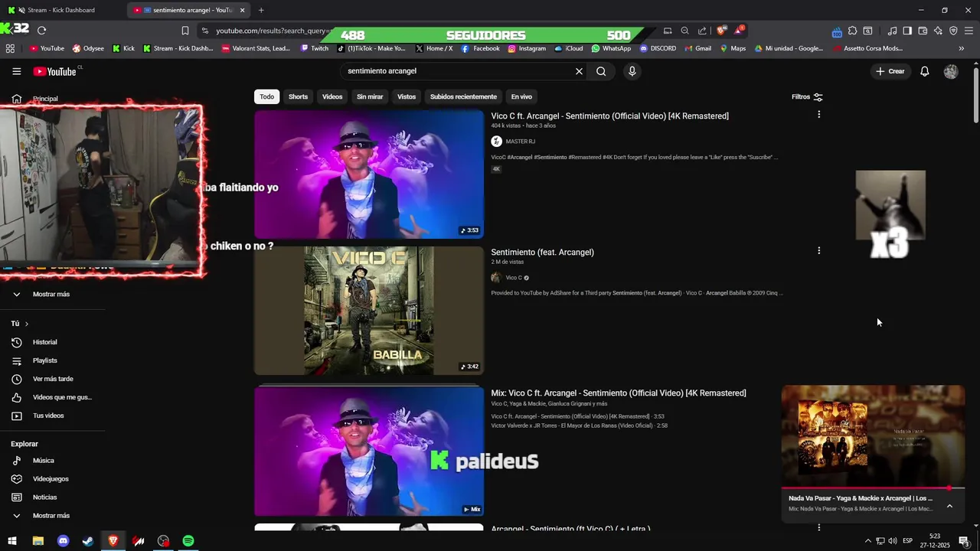The width and height of the screenshot is (980, 551).
Task: Open the Twitch bookmark
Action: coord(314,48)
